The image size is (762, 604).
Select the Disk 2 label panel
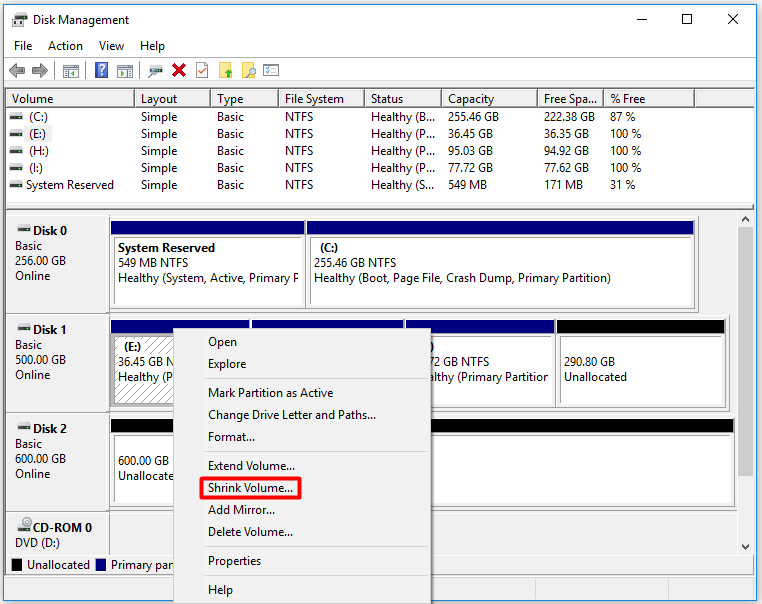(x=57, y=462)
